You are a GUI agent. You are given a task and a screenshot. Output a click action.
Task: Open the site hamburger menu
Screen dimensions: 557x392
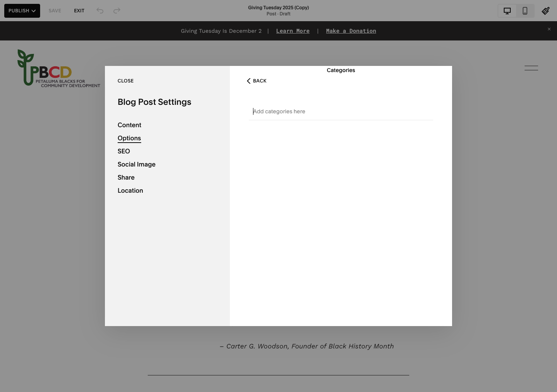[531, 68]
